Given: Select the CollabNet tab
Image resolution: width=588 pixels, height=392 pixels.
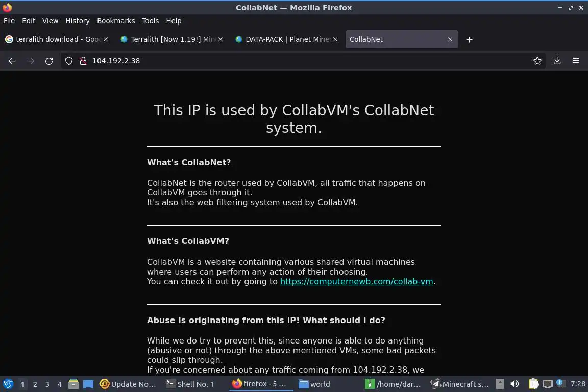Looking at the screenshot, I should point(401,39).
